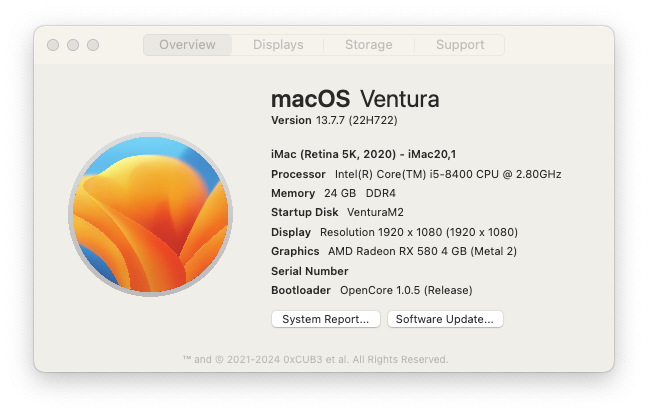Click the Display label
This screenshot has height=414, width=648.
click(x=291, y=232)
